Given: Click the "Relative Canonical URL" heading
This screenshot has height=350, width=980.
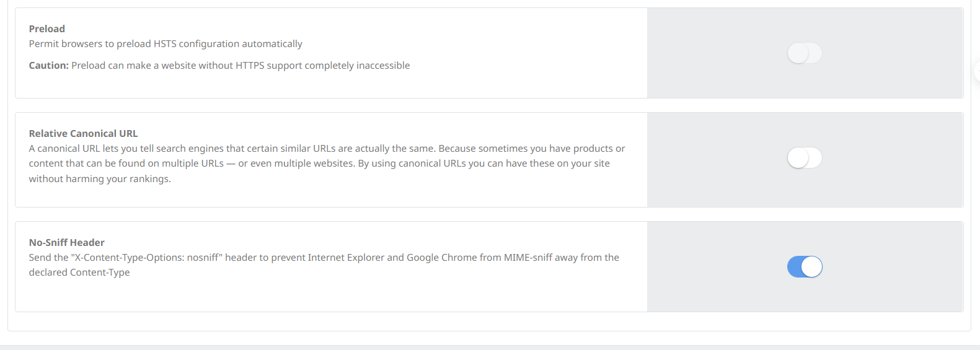Looking at the screenshot, I should tap(83, 133).
